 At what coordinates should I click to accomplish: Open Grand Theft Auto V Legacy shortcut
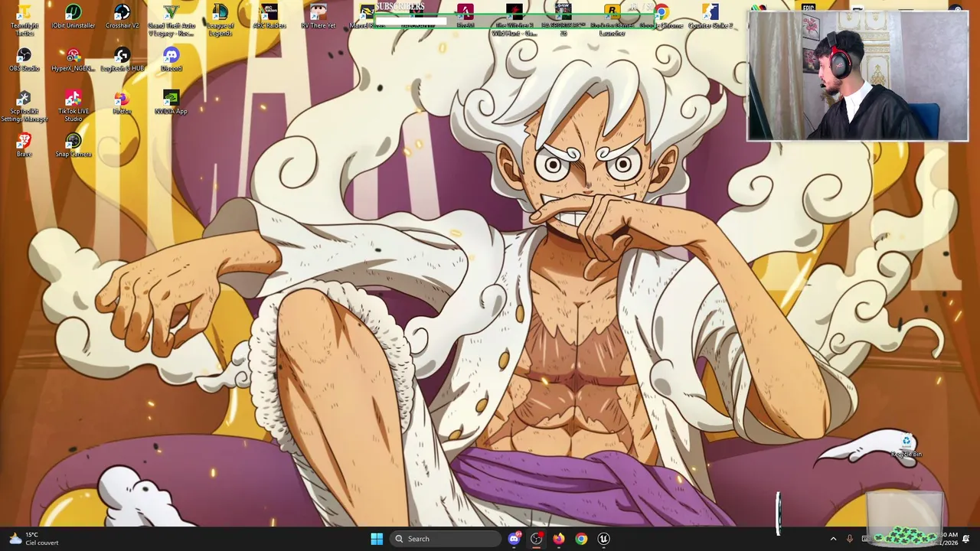pyautogui.click(x=171, y=21)
